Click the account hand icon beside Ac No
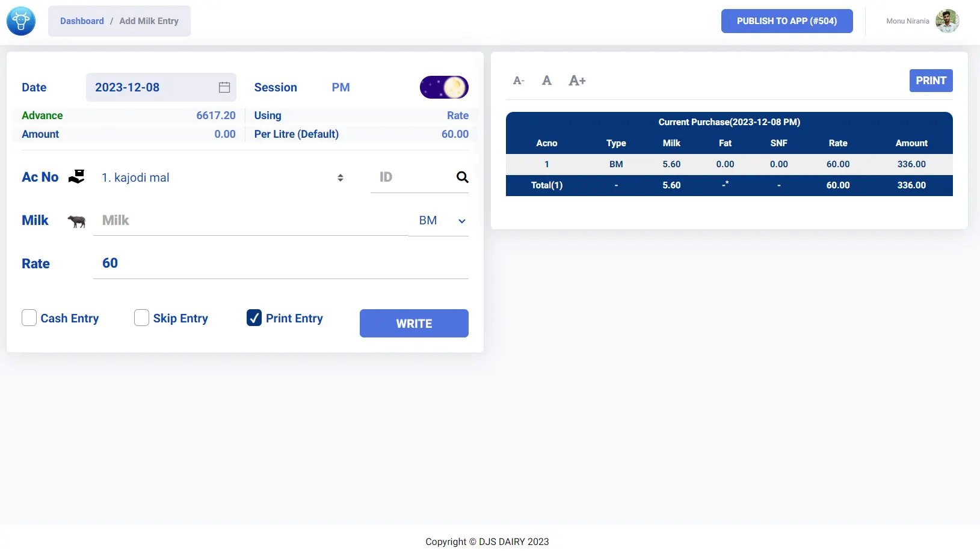 [76, 177]
